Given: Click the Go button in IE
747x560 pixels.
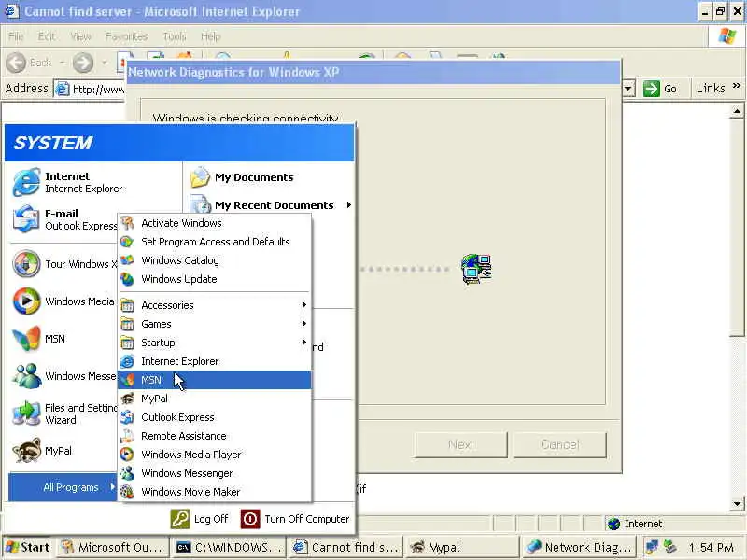Looking at the screenshot, I should 660,89.
